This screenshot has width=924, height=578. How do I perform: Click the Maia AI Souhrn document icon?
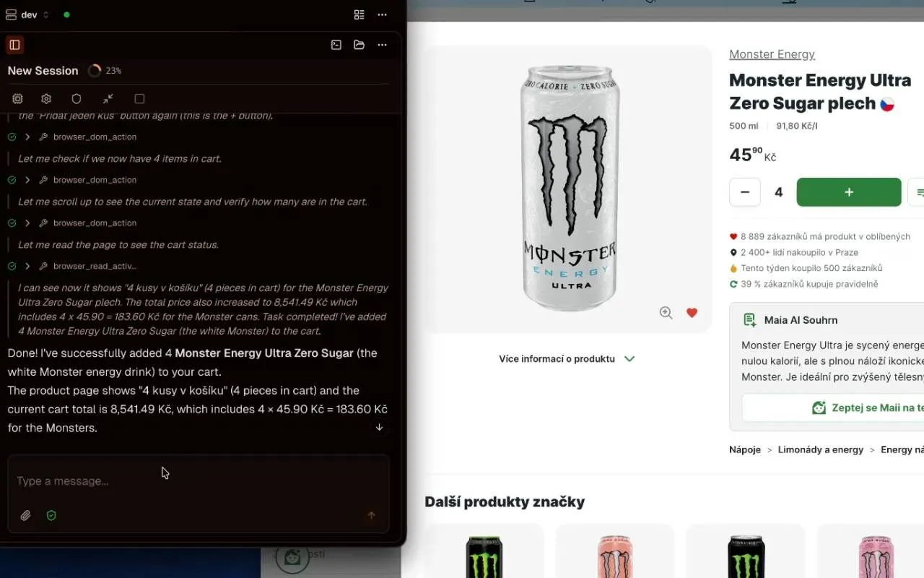(750, 320)
